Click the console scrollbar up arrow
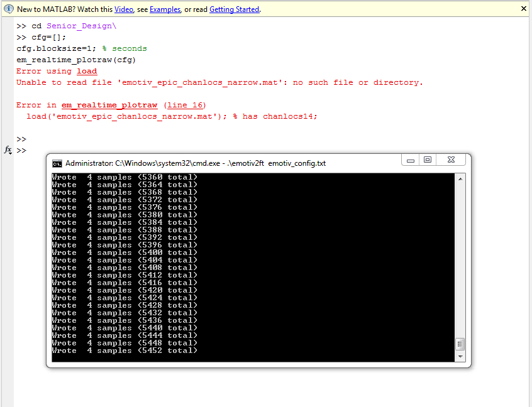The width and height of the screenshot is (532, 407). [460, 178]
